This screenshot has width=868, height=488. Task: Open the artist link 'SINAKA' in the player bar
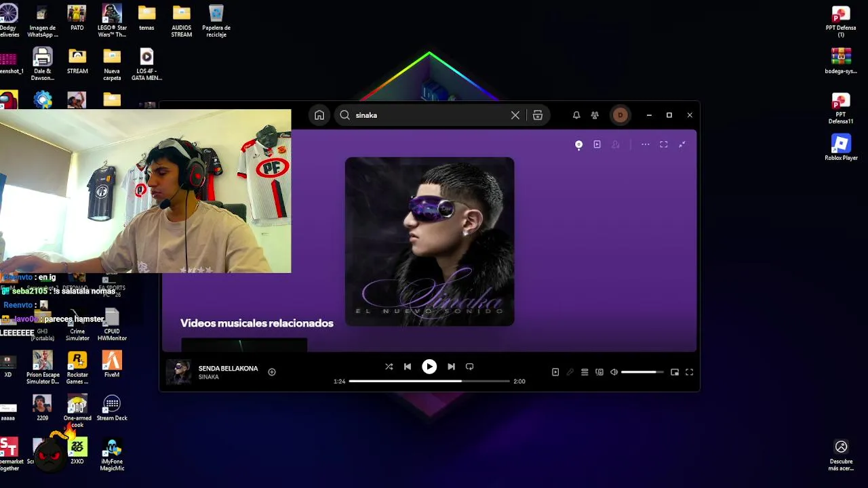tap(208, 377)
